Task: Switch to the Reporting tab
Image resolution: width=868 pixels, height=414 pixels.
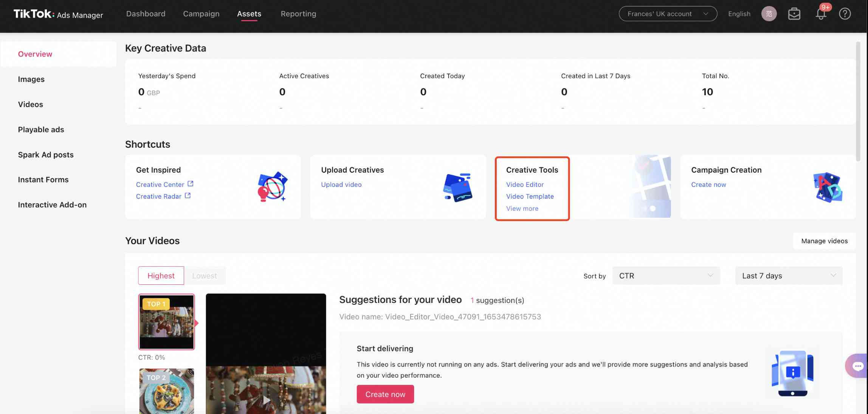Action: pyautogui.click(x=298, y=14)
